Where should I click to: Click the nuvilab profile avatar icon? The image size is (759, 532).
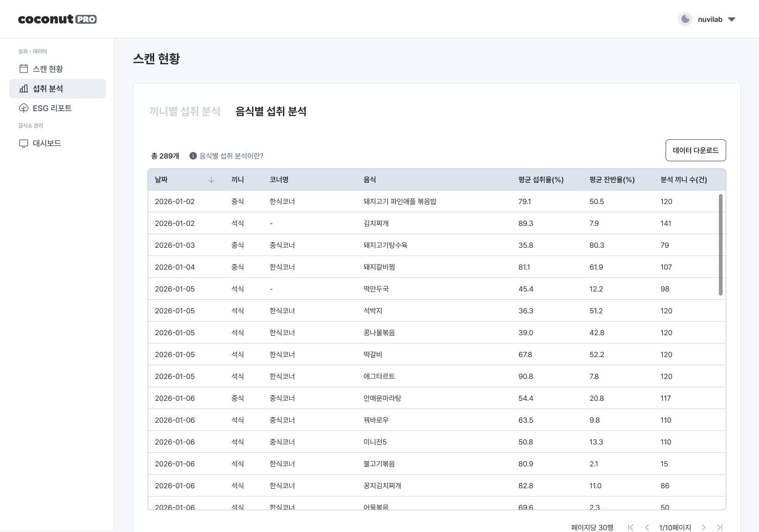pyautogui.click(x=685, y=19)
